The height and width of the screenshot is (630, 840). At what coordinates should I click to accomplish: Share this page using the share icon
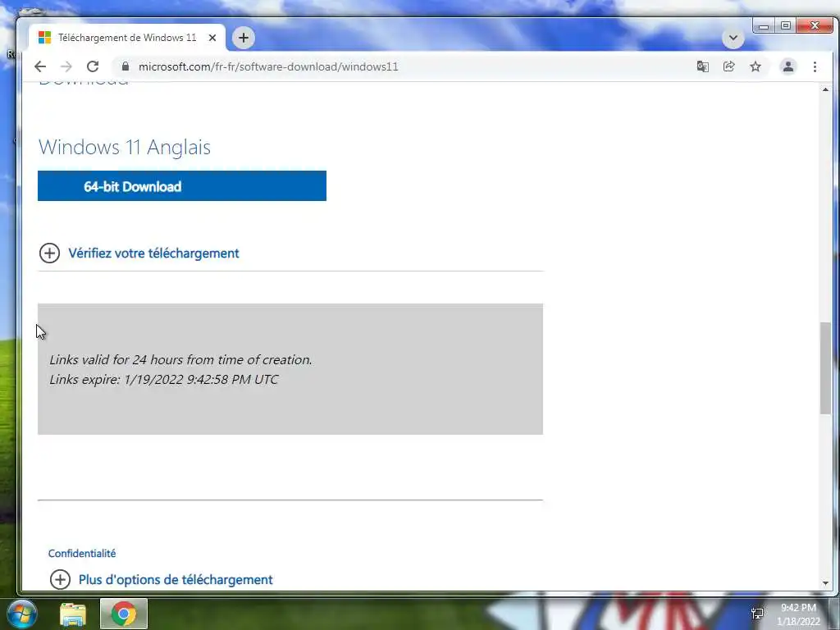(728, 66)
